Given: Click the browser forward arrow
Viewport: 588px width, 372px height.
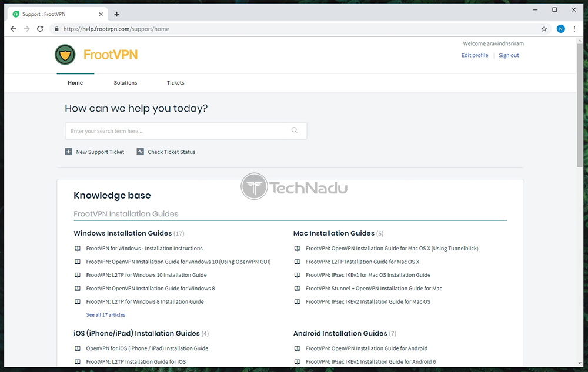Looking at the screenshot, I should (26, 29).
